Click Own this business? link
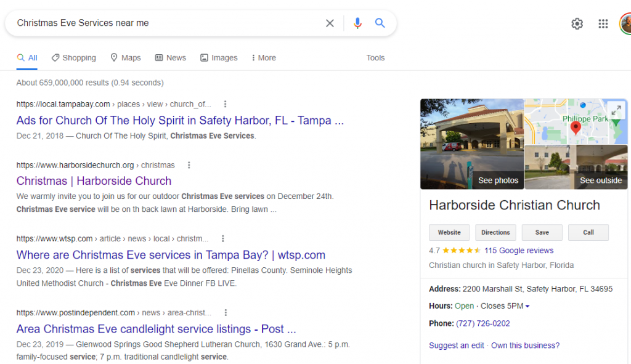Viewport: 631px width, 364px height. coord(525,346)
